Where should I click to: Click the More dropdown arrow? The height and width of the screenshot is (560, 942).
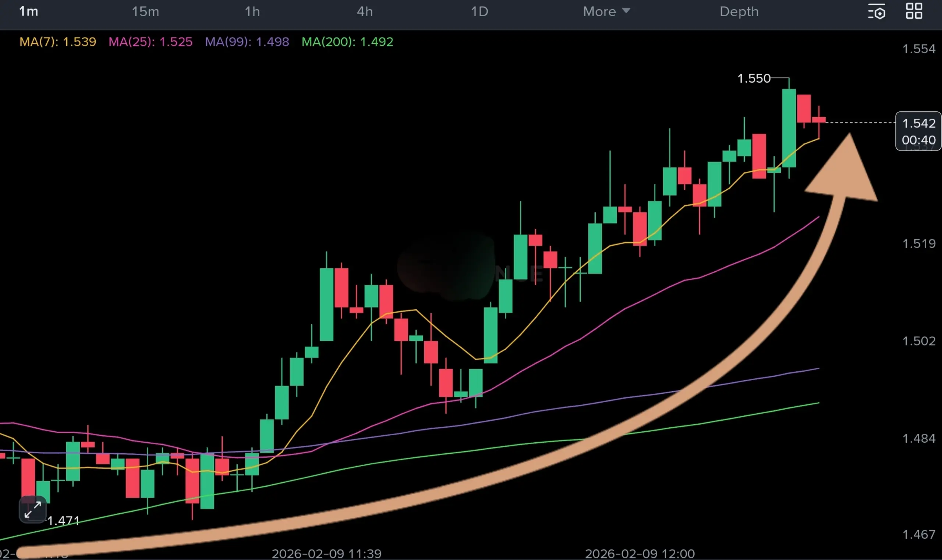tap(626, 11)
